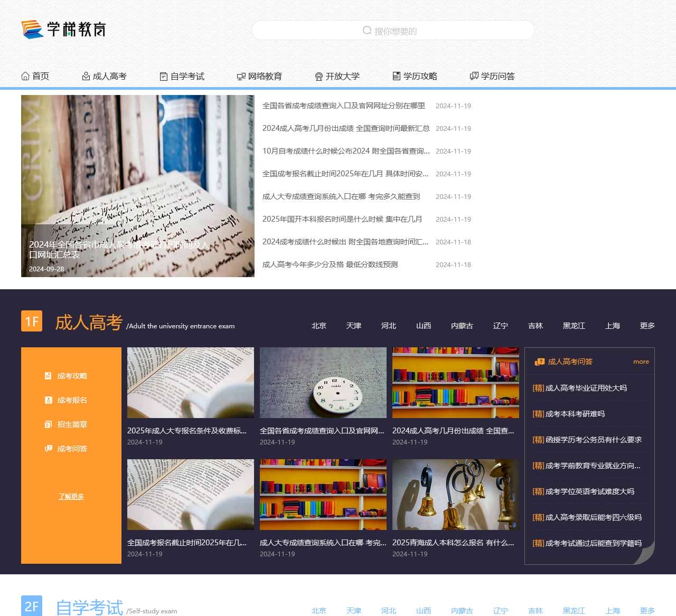The image size is (676, 616).
Task: Expand 更多 regions in 自学考试 section
Action: point(647,610)
